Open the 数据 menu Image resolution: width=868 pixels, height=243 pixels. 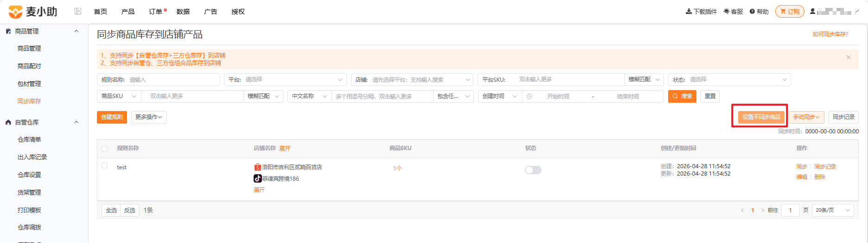point(183,12)
